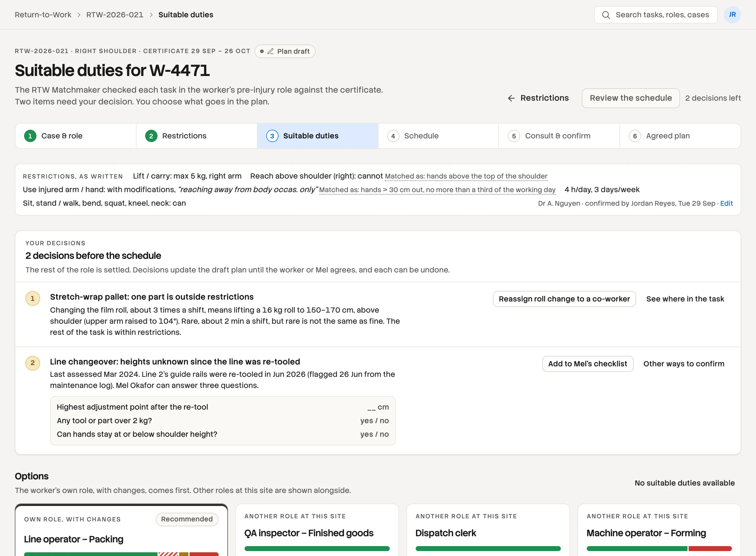Select the Schedule step tab
Viewport: 756px width, 556px height.
pos(439,136)
